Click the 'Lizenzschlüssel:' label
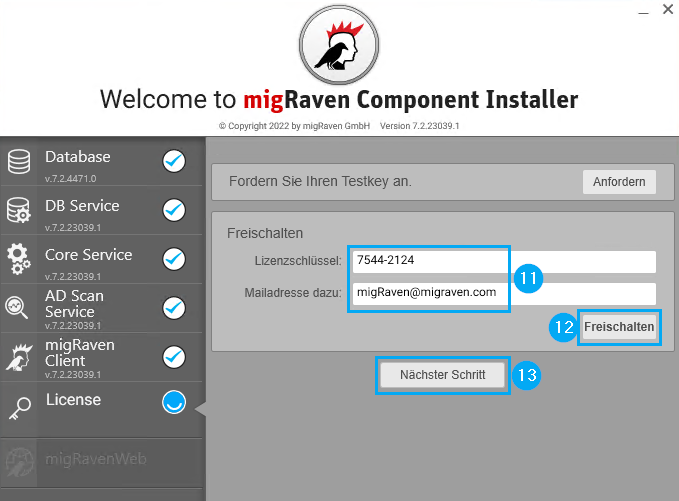 tap(298, 261)
